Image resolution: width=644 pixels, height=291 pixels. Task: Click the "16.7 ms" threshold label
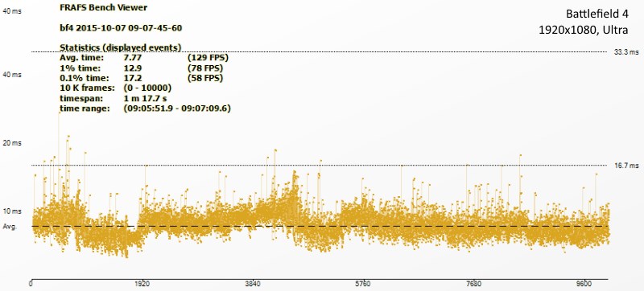pyautogui.click(x=626, y=166)
